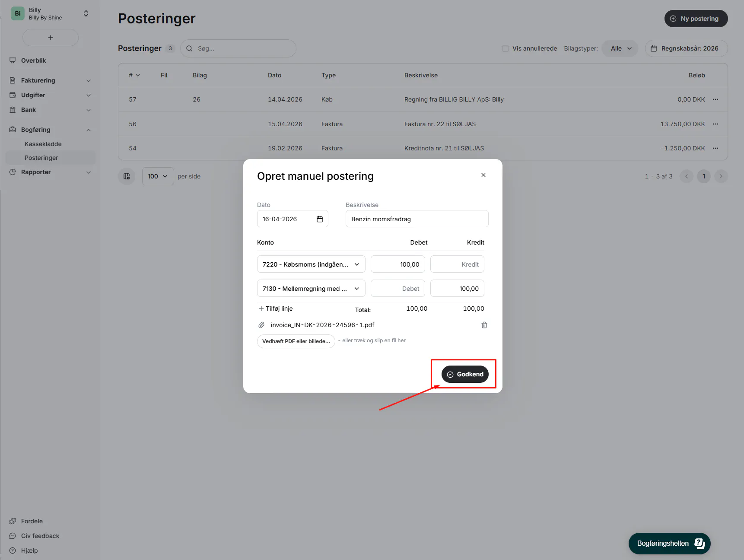Open the column settings icon below table
The width and height of the screenshot is (744, 560).
click(x=127, y=176)
